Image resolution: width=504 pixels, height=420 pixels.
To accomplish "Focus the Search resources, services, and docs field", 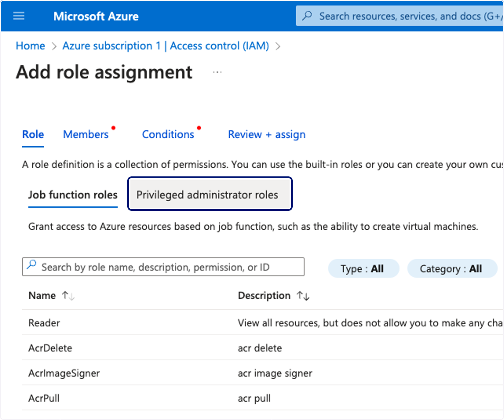I will click(400, 16).
